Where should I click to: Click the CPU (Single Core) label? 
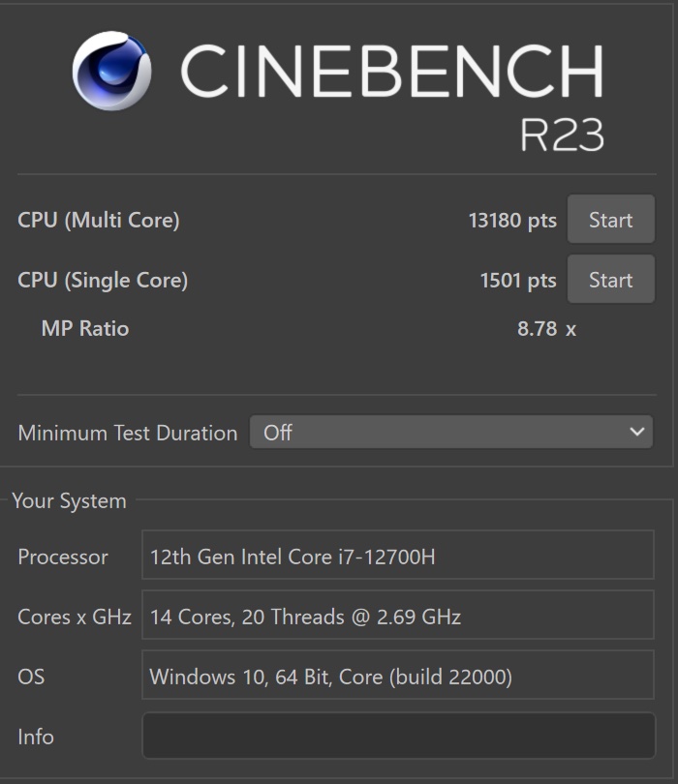[x=103, y=281]
